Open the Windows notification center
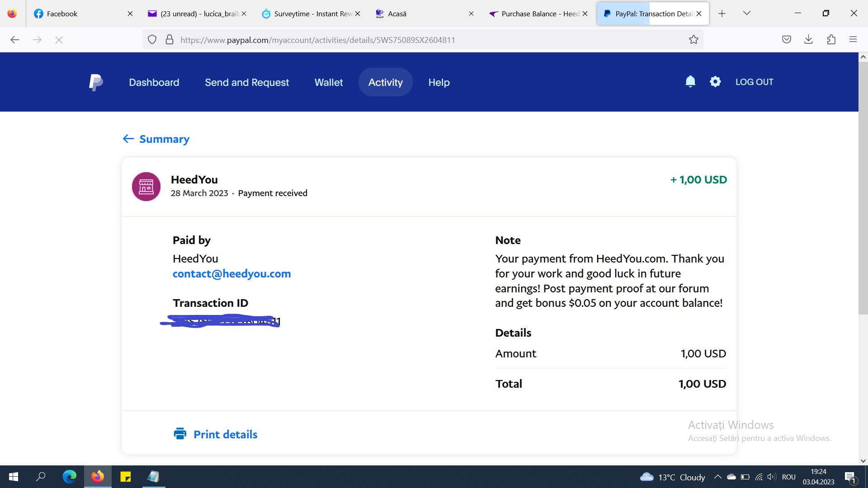This screenshot has width=868, height=488. 850,477
